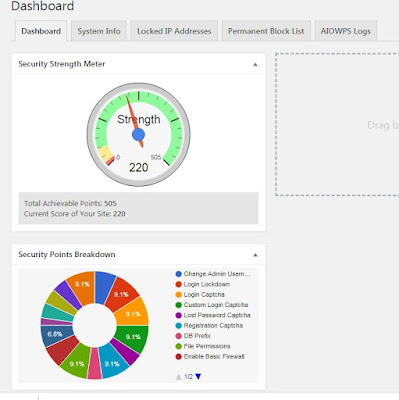Click the Dashboard page heading
This screenshot has height=400, width=399.
(42, 6)
